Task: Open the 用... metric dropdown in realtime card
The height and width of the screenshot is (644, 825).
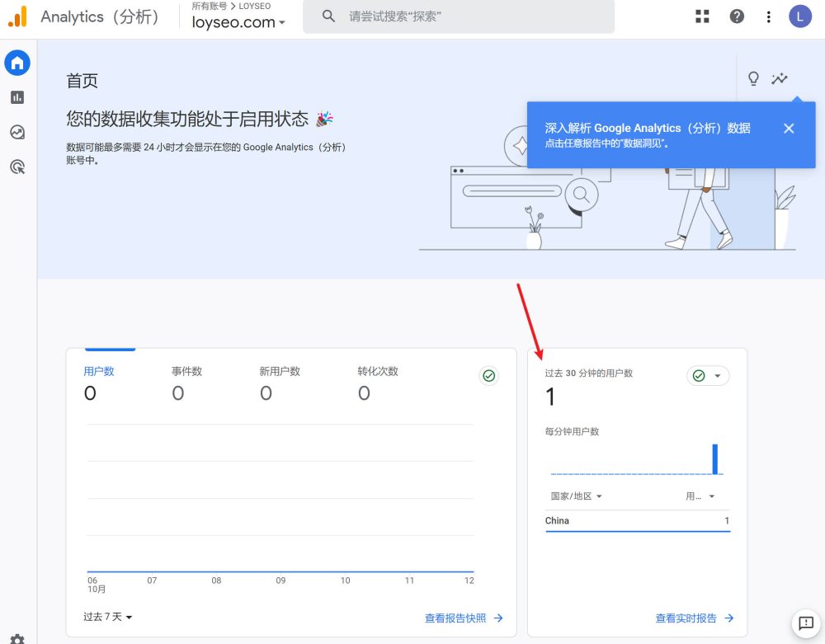Action: pos(700,496)
